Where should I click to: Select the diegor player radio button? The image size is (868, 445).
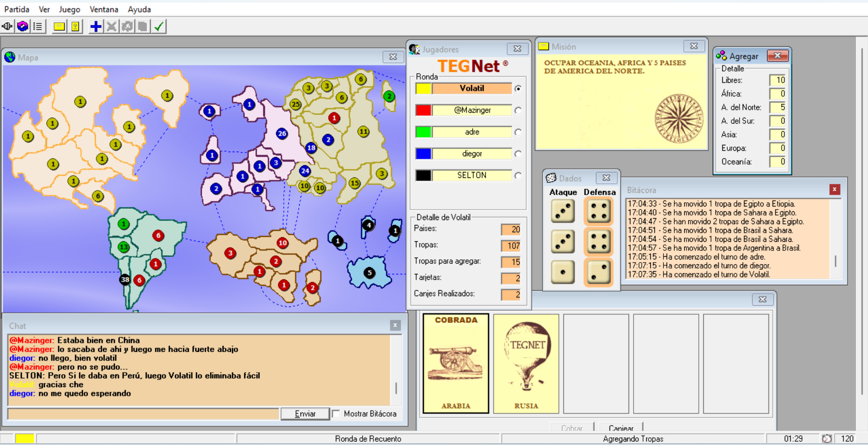(x=518, y=154)
